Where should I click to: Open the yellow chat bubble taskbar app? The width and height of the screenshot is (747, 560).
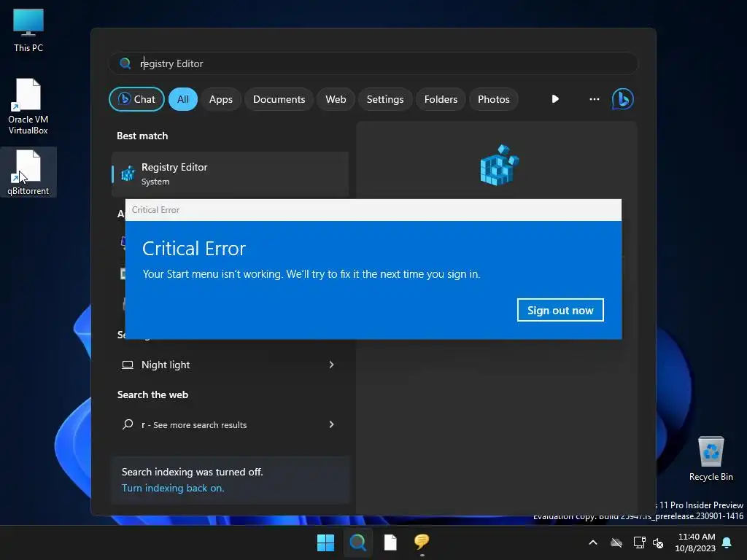pos(422,542)
